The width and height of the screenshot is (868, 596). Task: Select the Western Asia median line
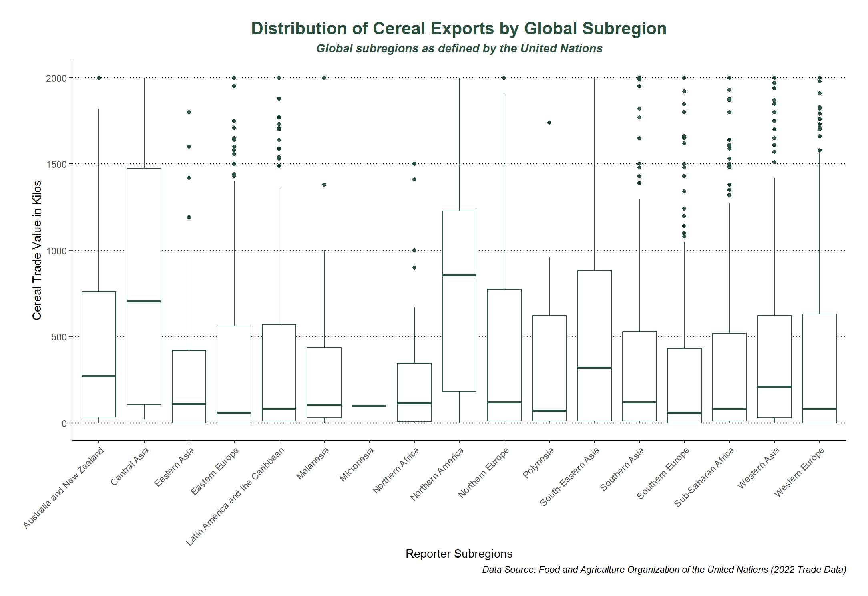pos(774,387)
